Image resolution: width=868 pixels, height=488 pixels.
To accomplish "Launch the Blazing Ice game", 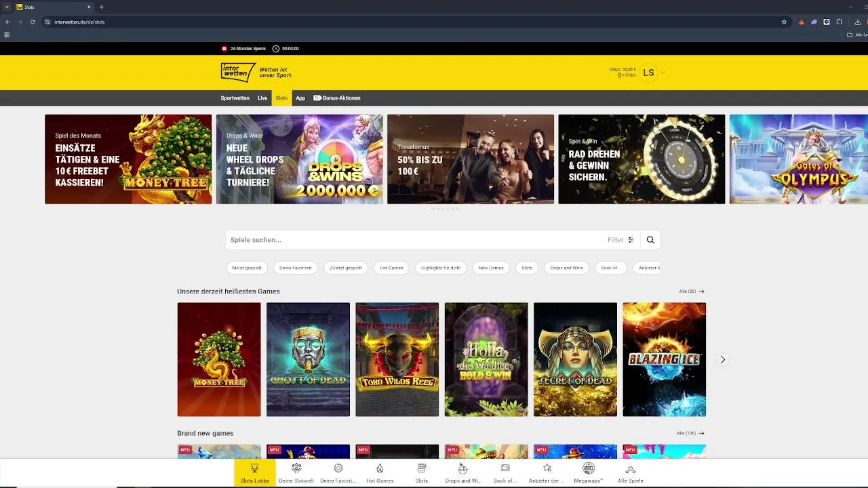I will click(x=665, y=359).
